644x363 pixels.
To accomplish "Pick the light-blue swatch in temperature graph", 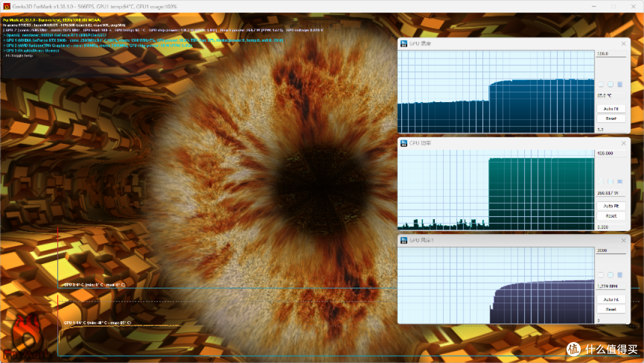I will point(611,84).
